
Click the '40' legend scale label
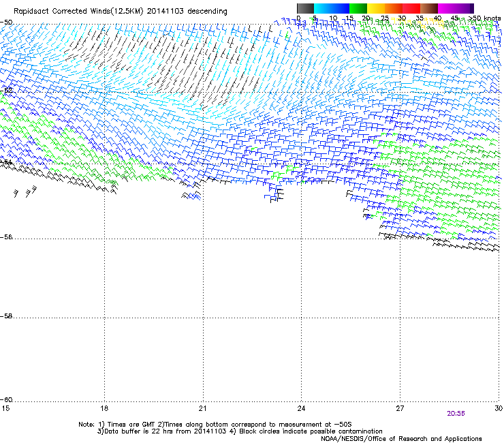click(x=437, y=18)
